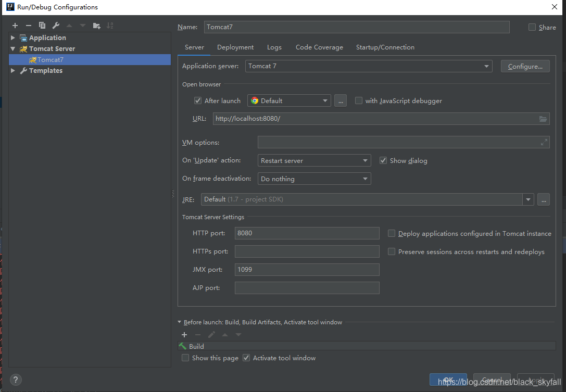Click the Tomcat Server cat icon
566x392 pixels.
click(x=23, y=49)
